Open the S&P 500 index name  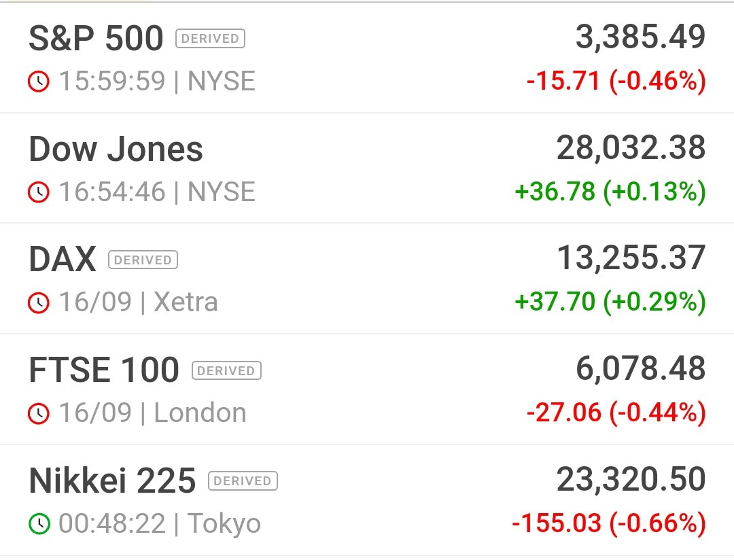point(96,38)
